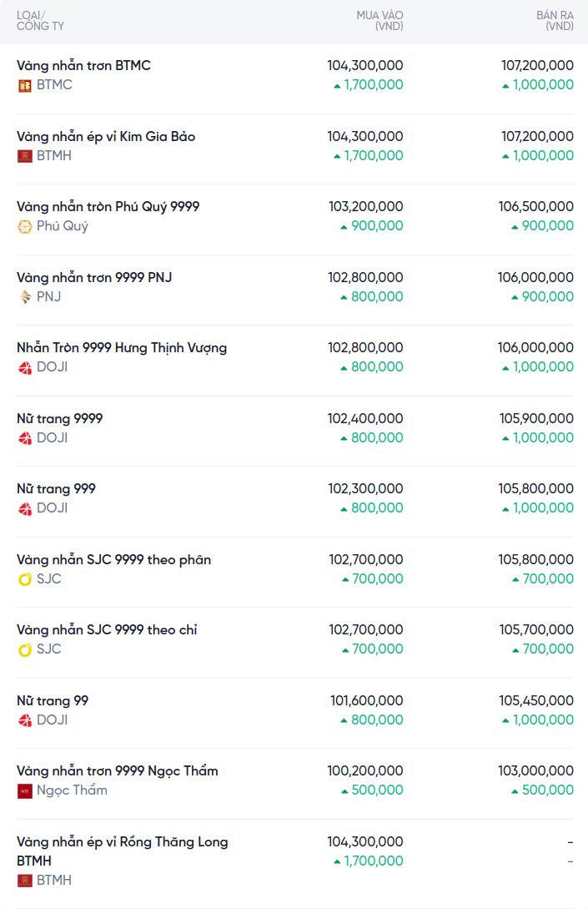The height and width of the screenshot is (909, 588).
Task: Click DOJI logo under Hưng Thịnh Vượng
Action: tap(24, 367)
